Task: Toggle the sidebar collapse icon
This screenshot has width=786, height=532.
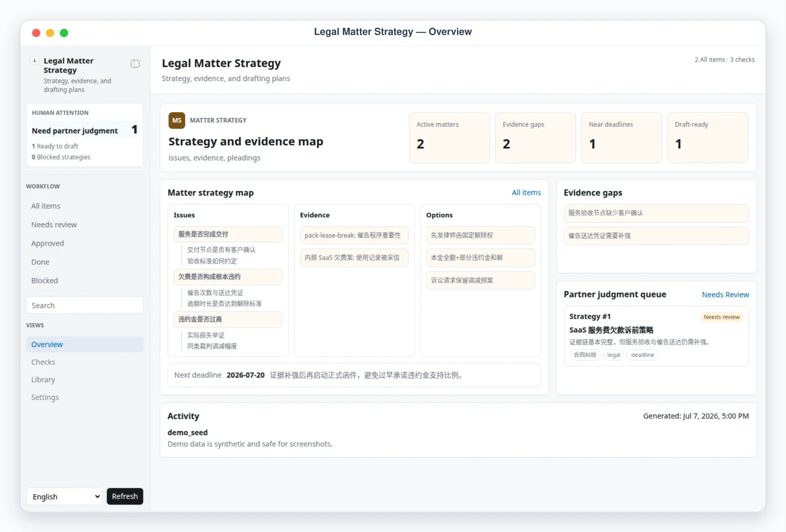Action: tap(135, 64)
